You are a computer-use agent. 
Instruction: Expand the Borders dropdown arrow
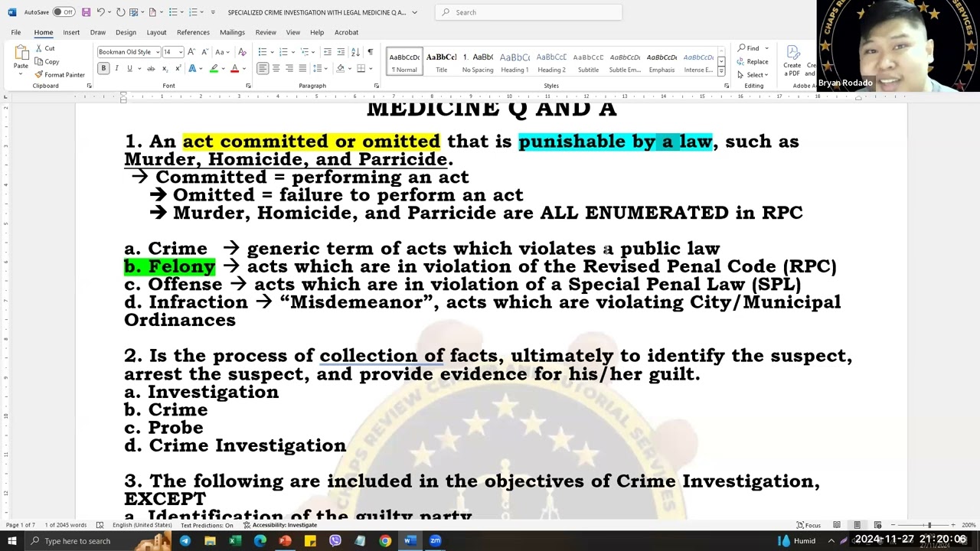371,69
